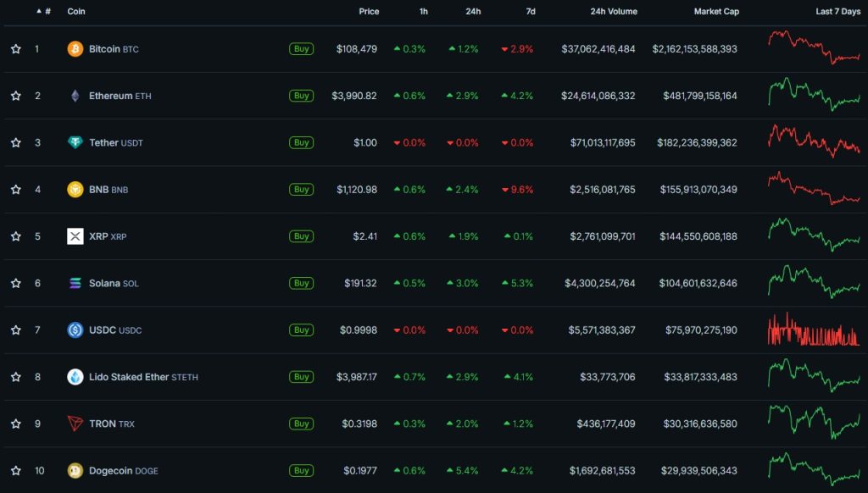The image size is (868, 493).
Task: Click the Dogecoin logo icon
Action: tap(76, 470)
